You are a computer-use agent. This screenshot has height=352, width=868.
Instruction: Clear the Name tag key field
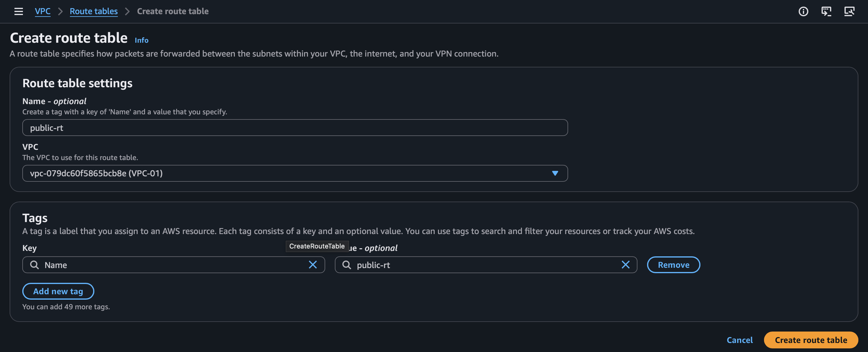pos(313,265)
